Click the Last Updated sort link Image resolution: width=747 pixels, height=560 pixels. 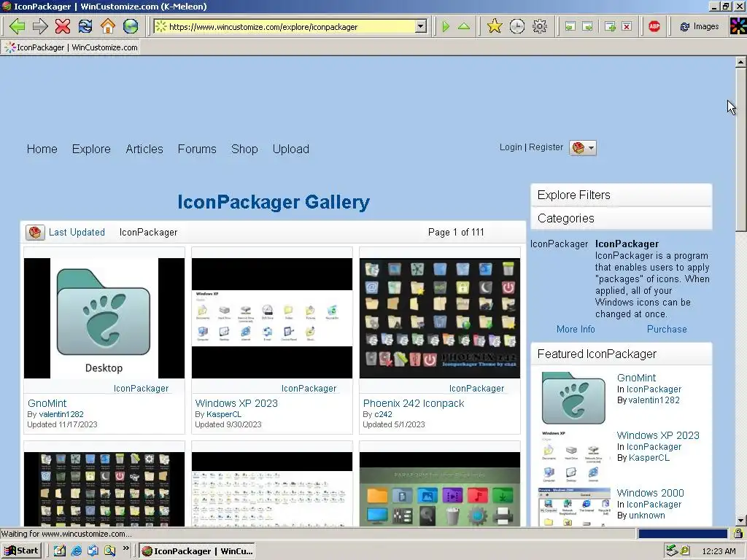point(77,233)
